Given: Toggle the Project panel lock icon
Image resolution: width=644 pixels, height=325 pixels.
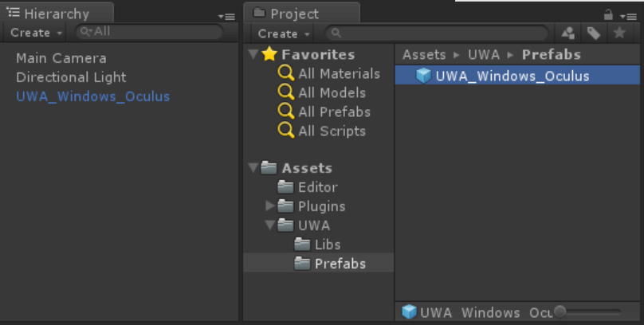Looking at the screenshot, I should coord(608,14).
